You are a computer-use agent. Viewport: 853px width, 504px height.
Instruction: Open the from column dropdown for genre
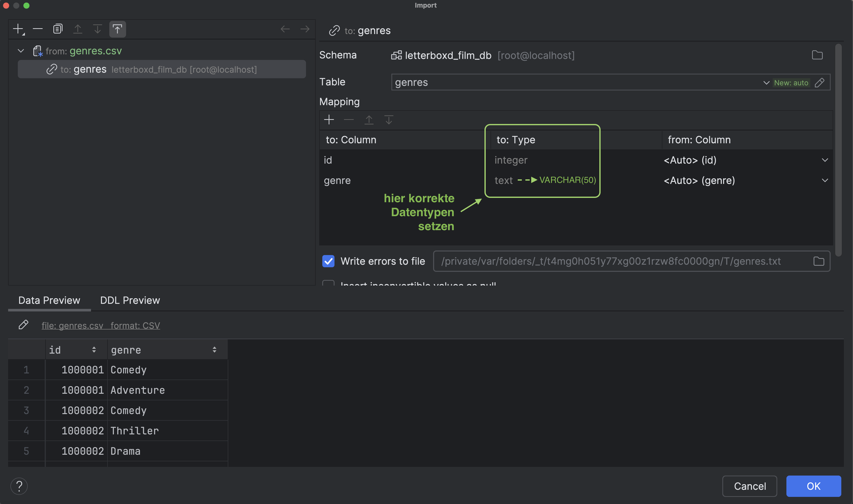tap(825, 180)
